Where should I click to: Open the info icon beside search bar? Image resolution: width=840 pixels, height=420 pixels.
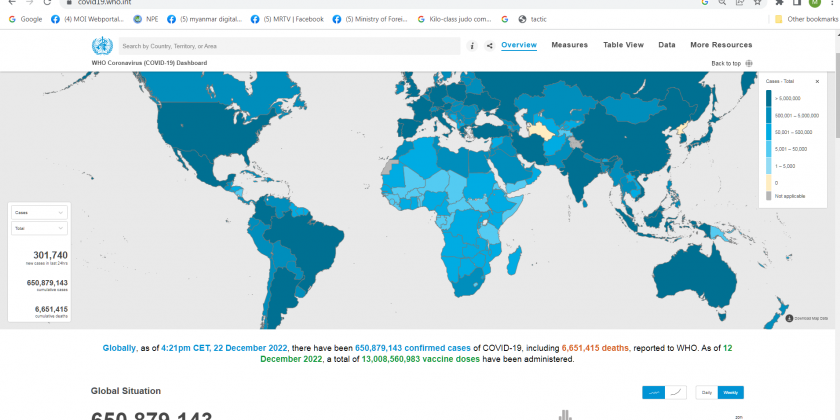pos(472,46)
